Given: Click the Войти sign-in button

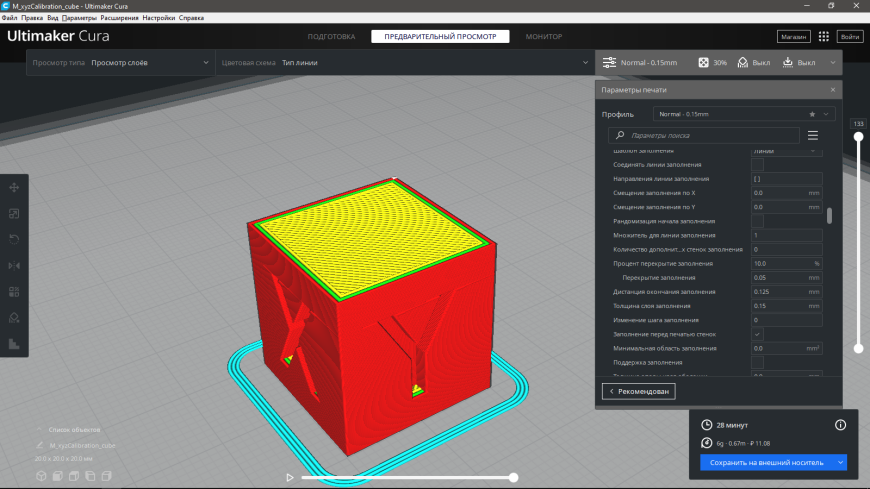Looking at the screenshot, I should (x=849, y=37).
